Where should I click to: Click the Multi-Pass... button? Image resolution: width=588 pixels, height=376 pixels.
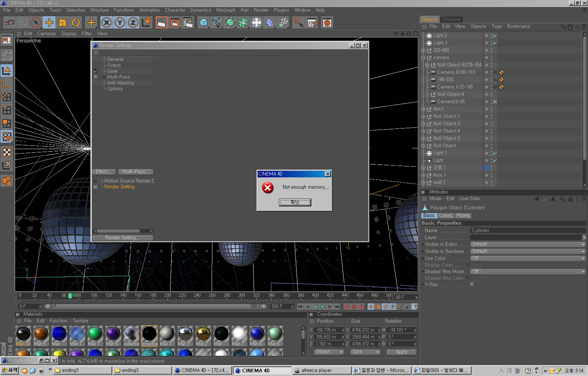(136, 172)
